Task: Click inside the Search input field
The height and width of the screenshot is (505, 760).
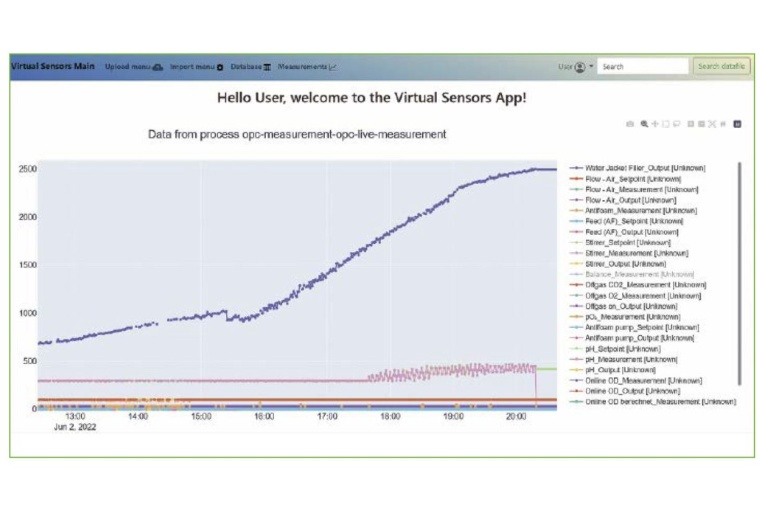Action: coord(642,67)
